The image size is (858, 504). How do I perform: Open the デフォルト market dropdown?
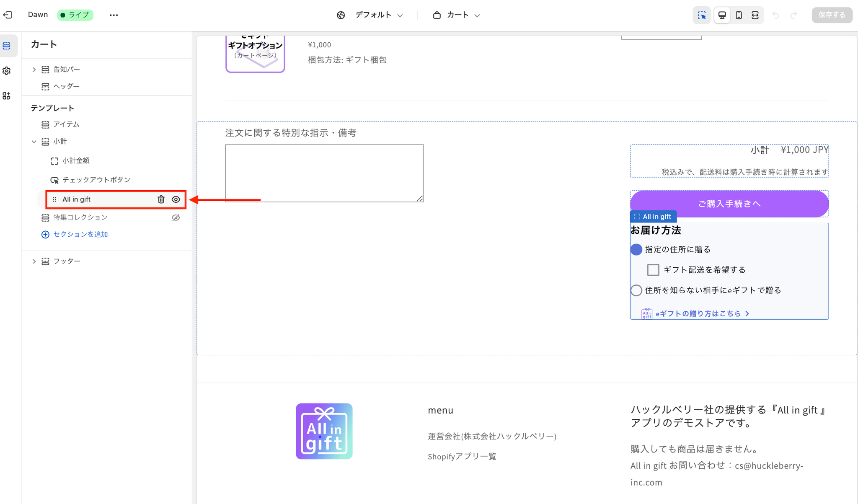coord(370,15)
